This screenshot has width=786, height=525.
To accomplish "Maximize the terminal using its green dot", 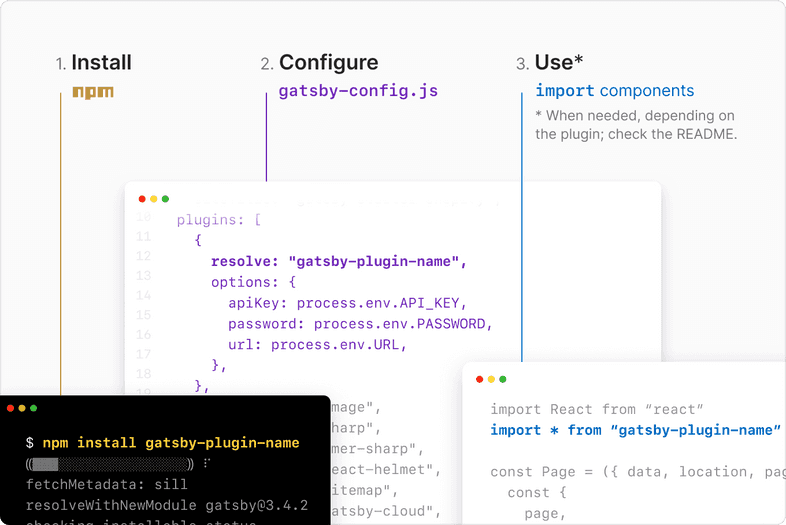I will (34, 408).
